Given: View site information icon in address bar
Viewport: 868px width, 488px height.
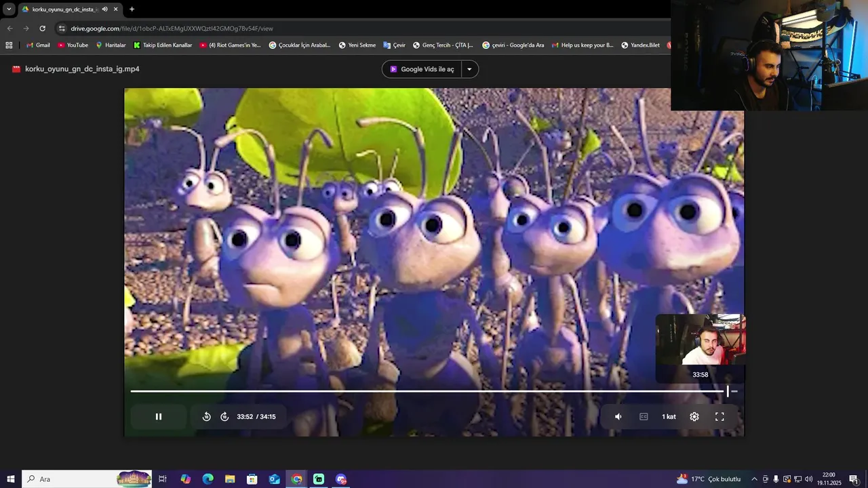Looking at the screenshot, I should coord(62,28).
